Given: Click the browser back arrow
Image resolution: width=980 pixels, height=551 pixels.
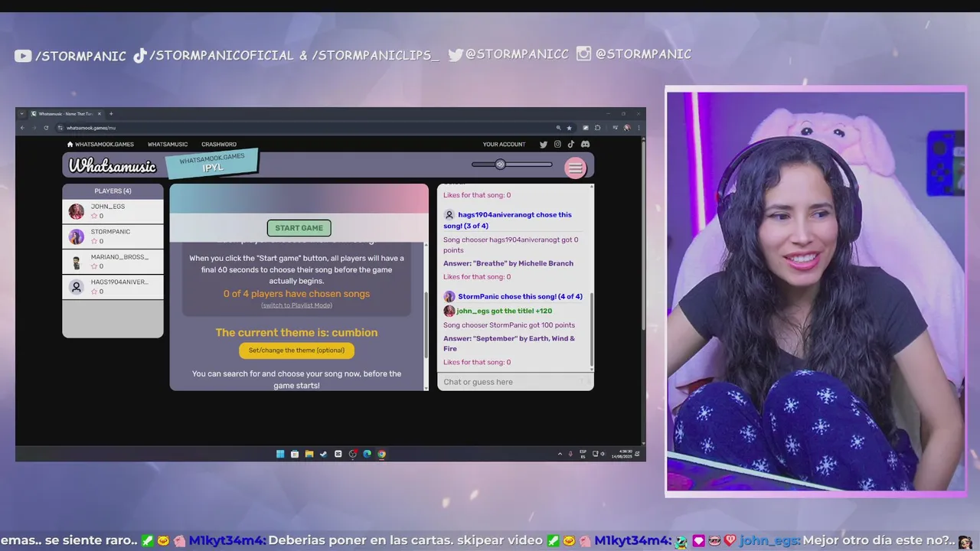Looking at the screenshot, I should point(22,128).
